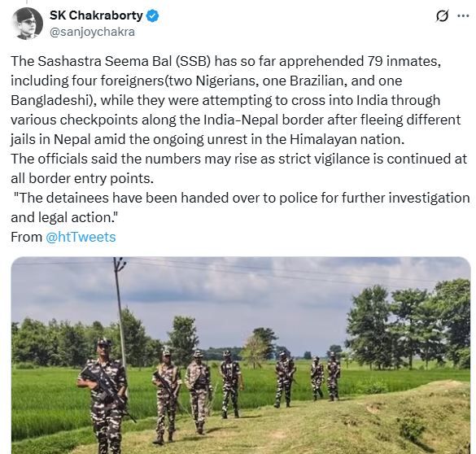Visit the @sanjoychakra handle
Viewport: 476px width, 454px height.
click(x=92, y=32)
